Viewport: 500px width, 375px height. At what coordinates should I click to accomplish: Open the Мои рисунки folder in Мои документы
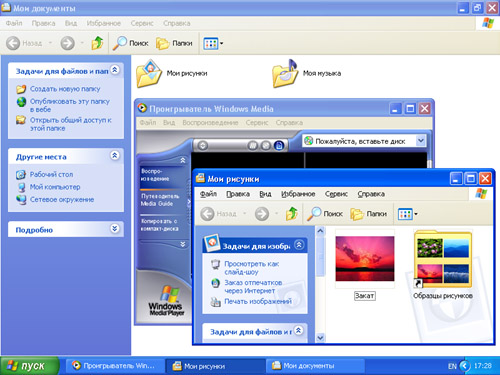[149, 74]
